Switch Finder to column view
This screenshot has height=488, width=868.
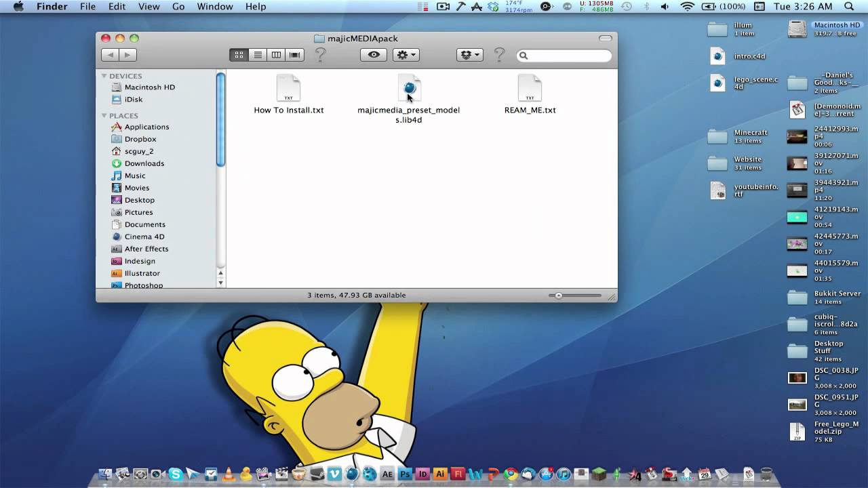(276, 55)
